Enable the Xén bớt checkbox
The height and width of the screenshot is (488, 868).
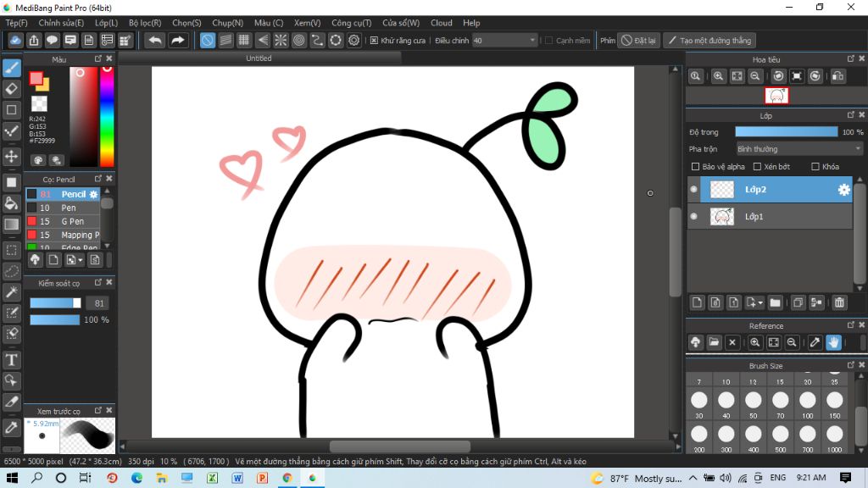coord(758,167)
